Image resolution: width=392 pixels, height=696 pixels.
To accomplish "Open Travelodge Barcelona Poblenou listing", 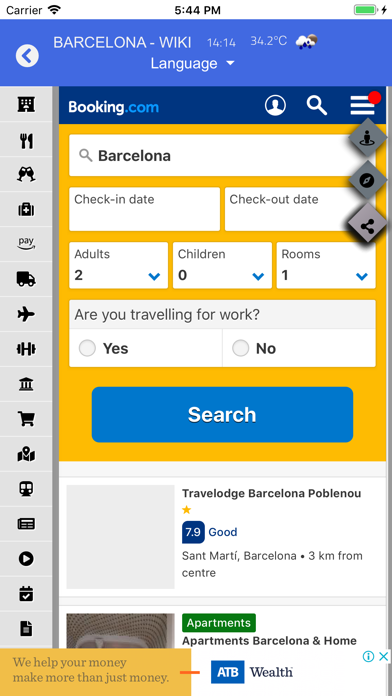I will point(271,493).
